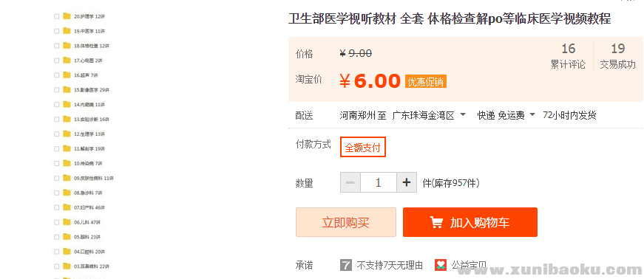The width and height of the screenshot is (644, 279).
Task: Click the 公益宝贝 heart icon
Action: 441,265
